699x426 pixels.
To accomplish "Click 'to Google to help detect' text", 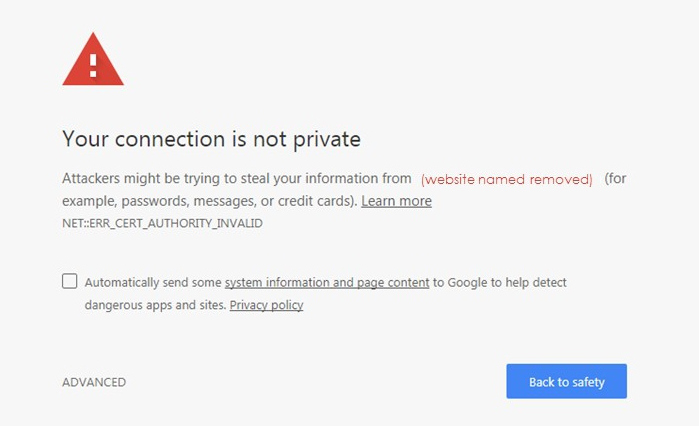I will tap(499, 283).
